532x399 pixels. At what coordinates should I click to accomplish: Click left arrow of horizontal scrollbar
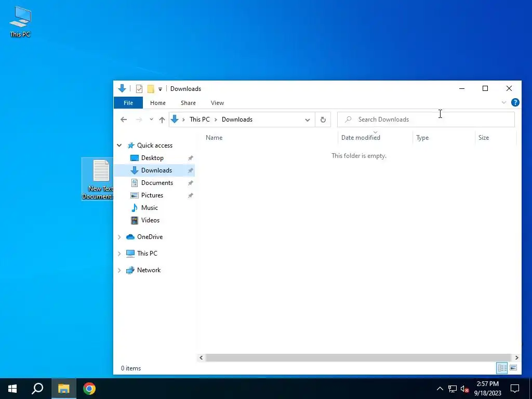201,357
